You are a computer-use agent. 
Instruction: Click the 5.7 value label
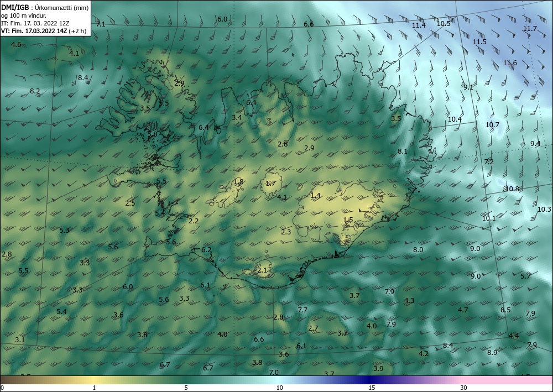[x=525, y=276]
